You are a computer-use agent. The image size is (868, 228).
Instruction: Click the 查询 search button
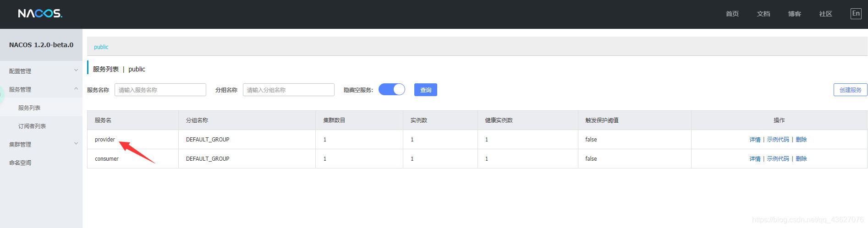pyautogui.click(x=426, y=90)
